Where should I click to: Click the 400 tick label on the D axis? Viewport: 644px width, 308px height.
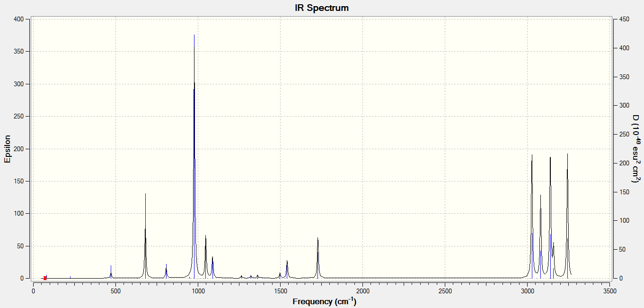(624, 48)
